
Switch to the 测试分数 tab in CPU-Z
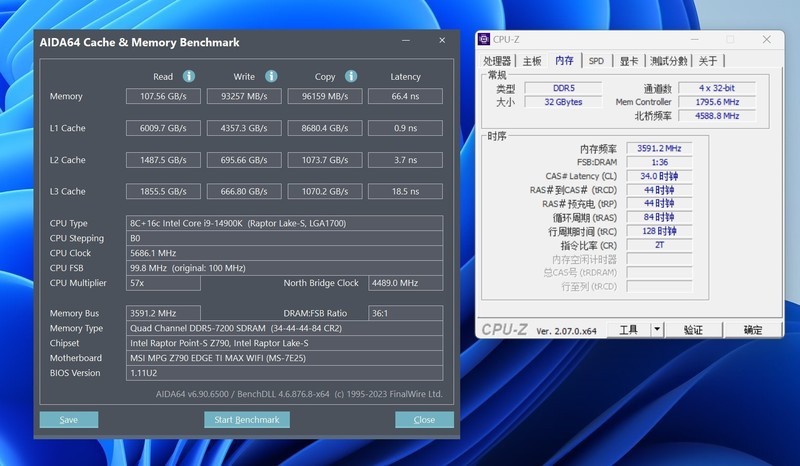point(668,61)
